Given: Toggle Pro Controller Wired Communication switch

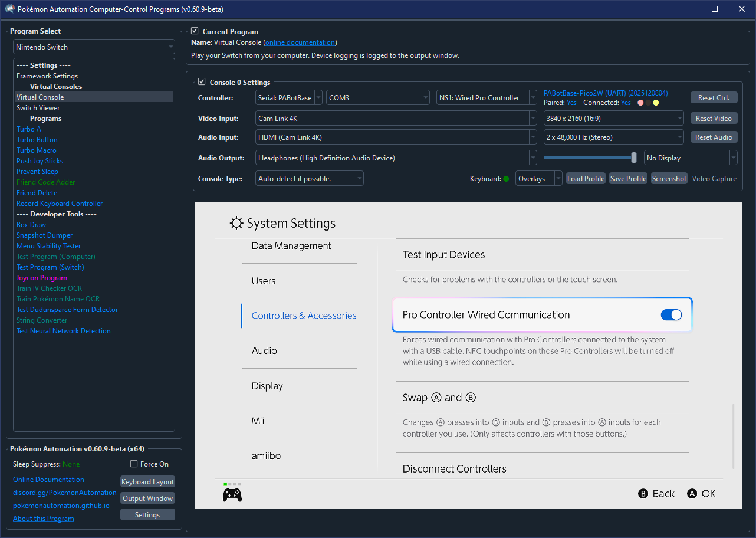Looking at the screenshot, I should click(671, 315).
